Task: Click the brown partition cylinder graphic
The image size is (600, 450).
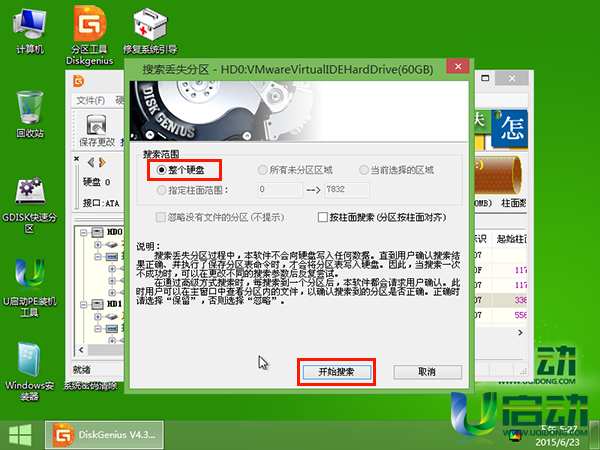Action: 497,175
